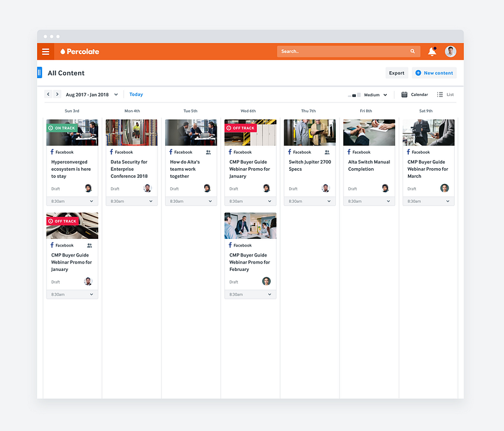Screen dimensions: 504x431
Task: Go to next date range
Action: (x=57, y=94)
